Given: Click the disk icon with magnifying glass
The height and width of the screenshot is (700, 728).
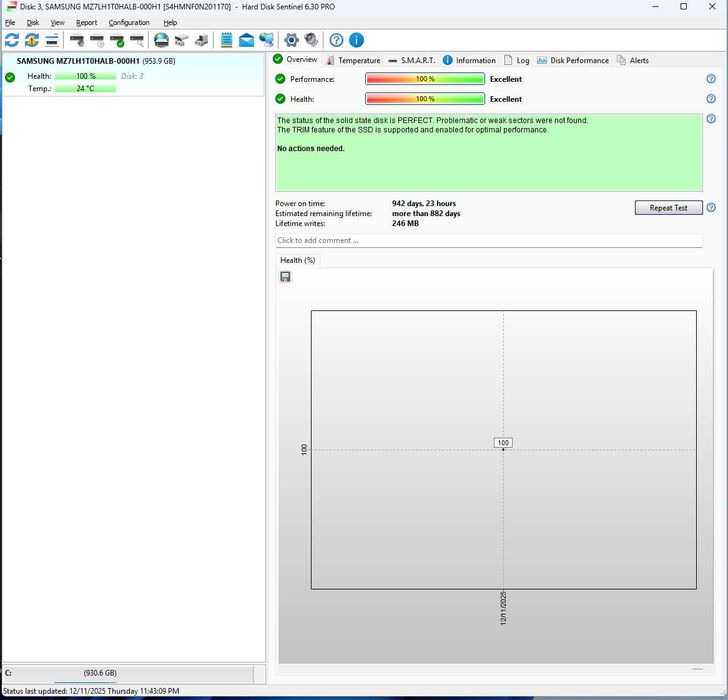Looking at the screenshot, I should point(137,40).
